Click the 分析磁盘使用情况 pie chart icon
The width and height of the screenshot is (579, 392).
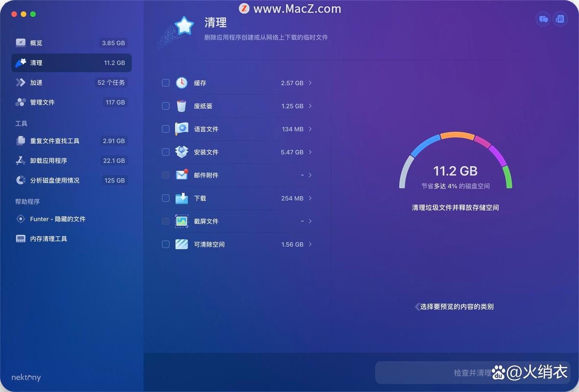pos(21,180)
